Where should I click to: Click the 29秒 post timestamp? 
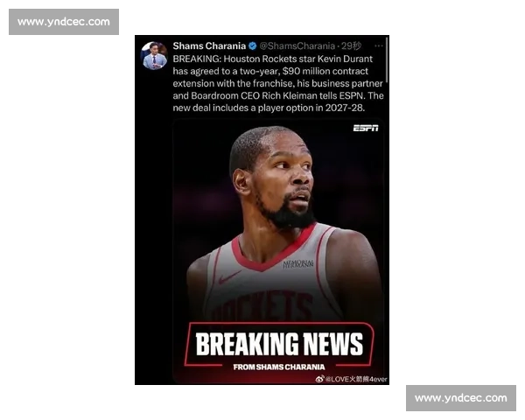(351, 45)
